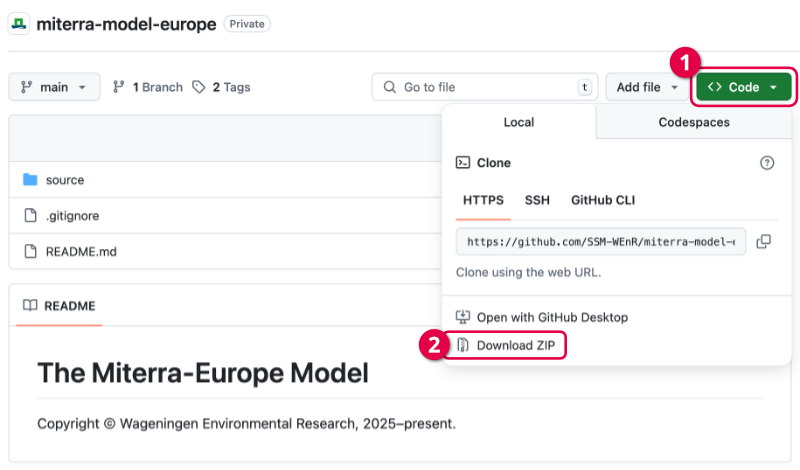The height and width of the screenshot is (470, 800).
Task: Click the 't' keyboard shortcut badge
Action: 584,87
